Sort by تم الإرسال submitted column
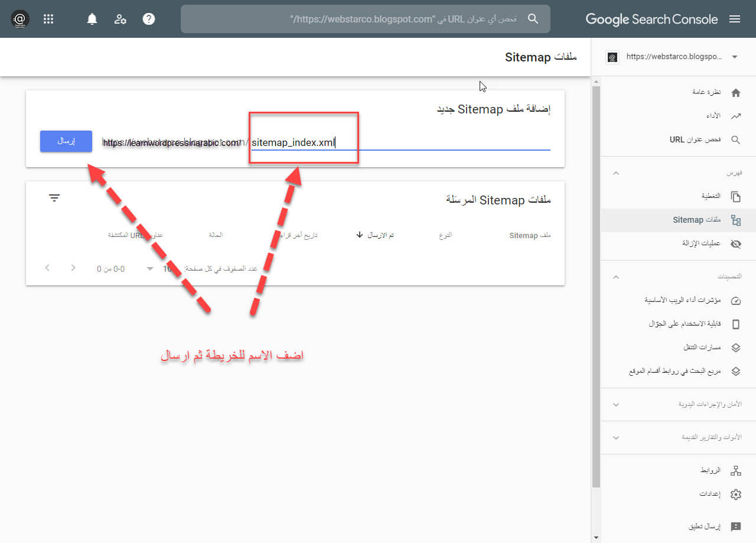756x543 pixels. click(x=375, y=235)
